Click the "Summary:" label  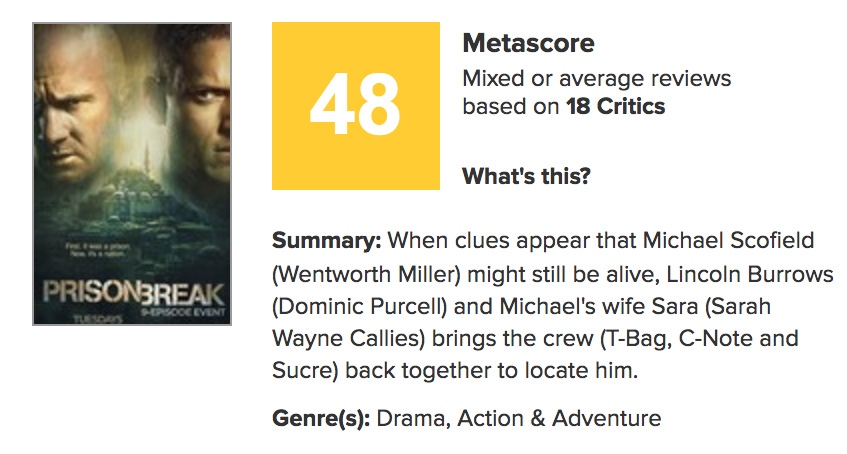(x=326, y=241)
